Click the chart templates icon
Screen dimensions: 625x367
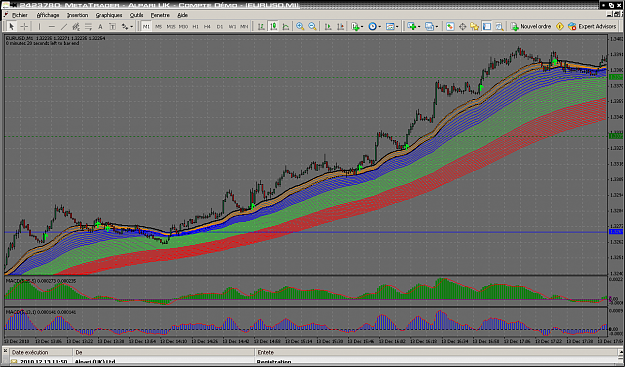390,27
